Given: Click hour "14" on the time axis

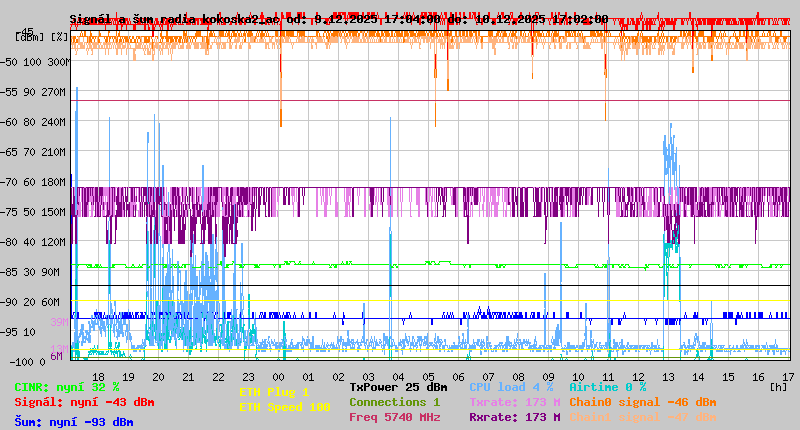Looking at the screenshot, I should pyautogui.click(x=698, y=377).
